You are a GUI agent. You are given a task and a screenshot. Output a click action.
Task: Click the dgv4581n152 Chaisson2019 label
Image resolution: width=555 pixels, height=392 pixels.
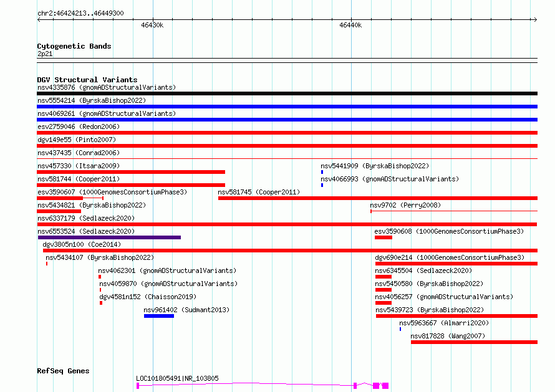click(148, 297)
